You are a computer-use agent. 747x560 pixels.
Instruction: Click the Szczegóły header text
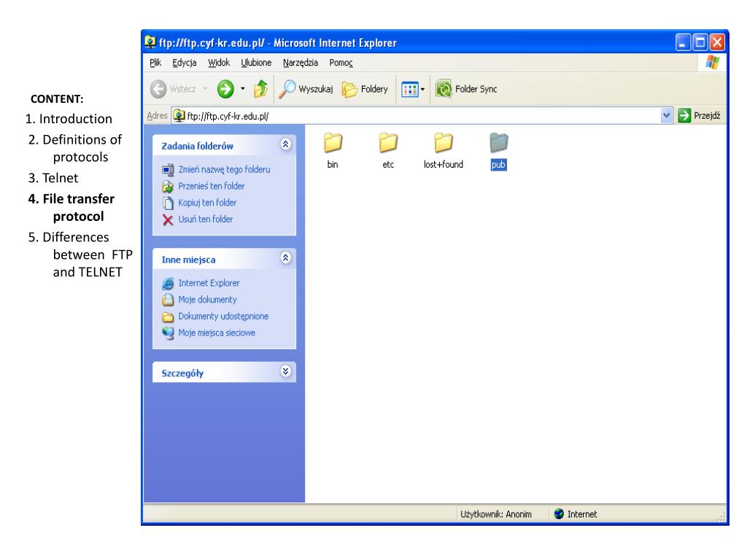point(182,373)
